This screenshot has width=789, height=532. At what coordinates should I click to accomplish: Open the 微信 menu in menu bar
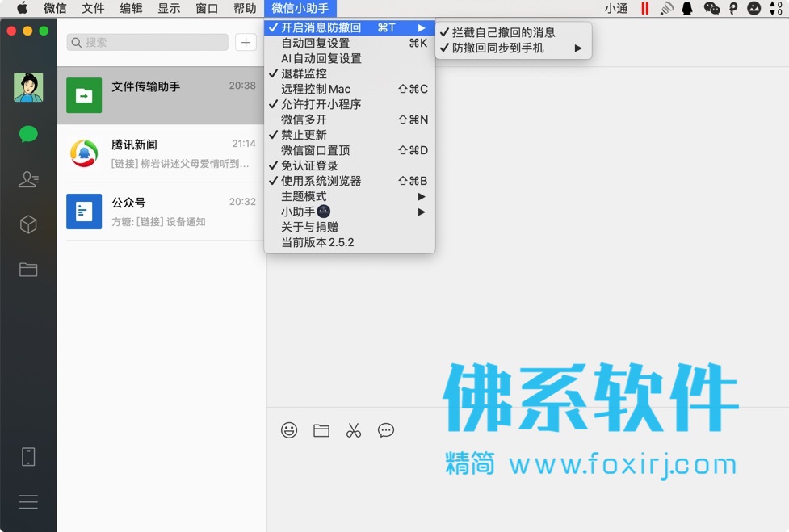coord(55,8)
